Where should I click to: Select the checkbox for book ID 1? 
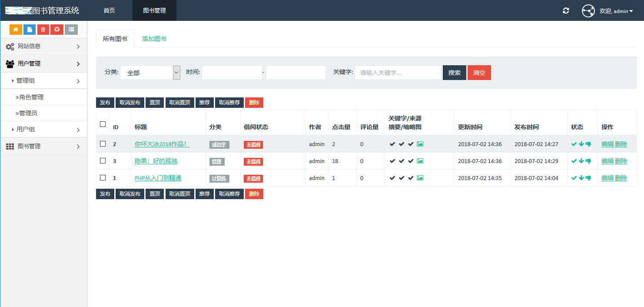pos(103,177)
